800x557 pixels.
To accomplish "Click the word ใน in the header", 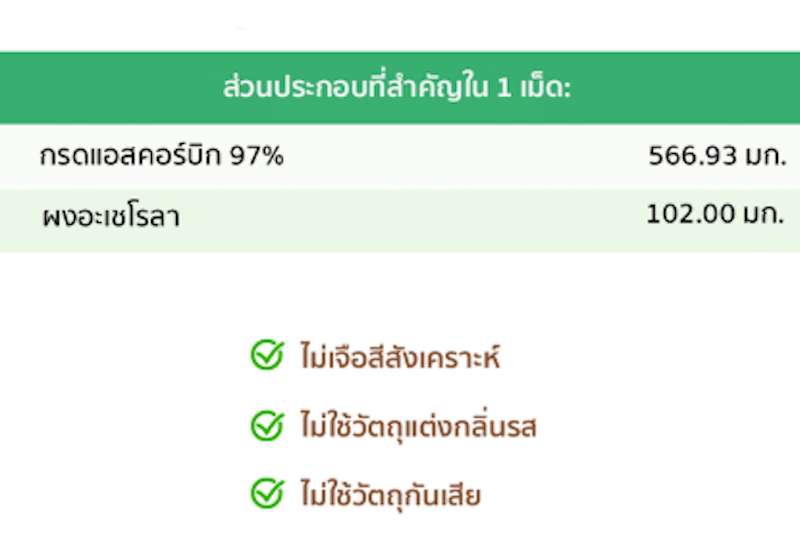I will click(477, 88).
